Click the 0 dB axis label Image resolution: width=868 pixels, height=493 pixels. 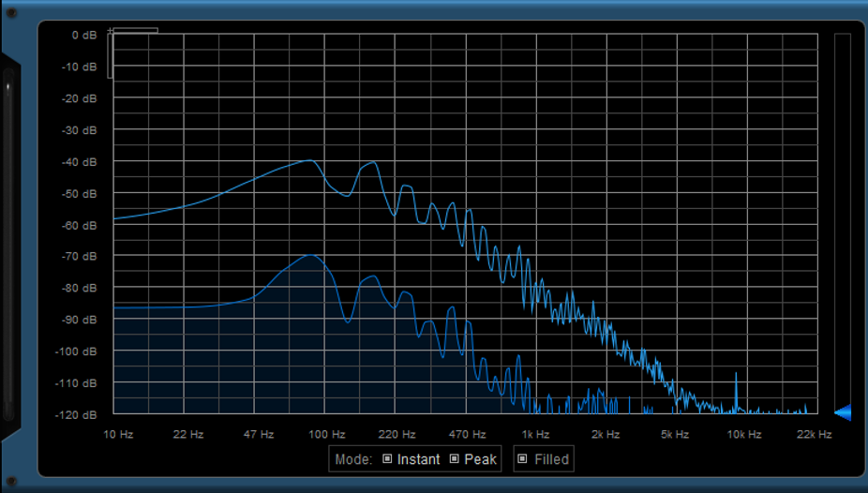[84, 35]
